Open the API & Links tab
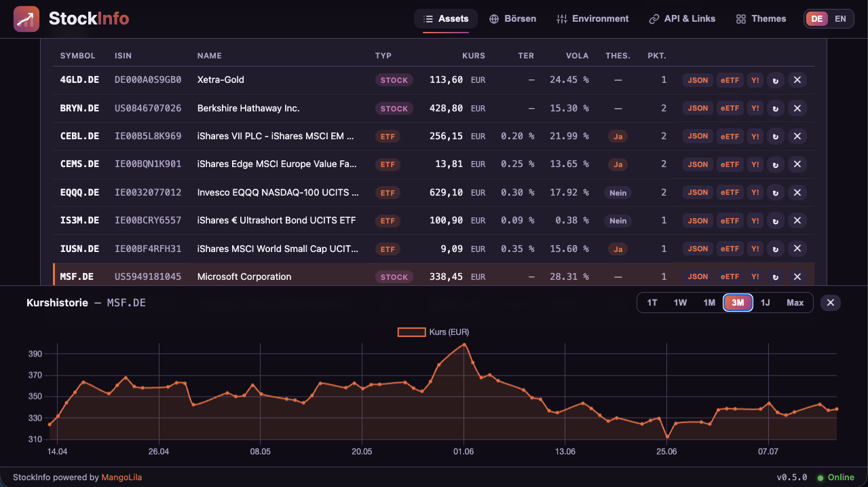 pyautogui.click(x=682, y=19)
